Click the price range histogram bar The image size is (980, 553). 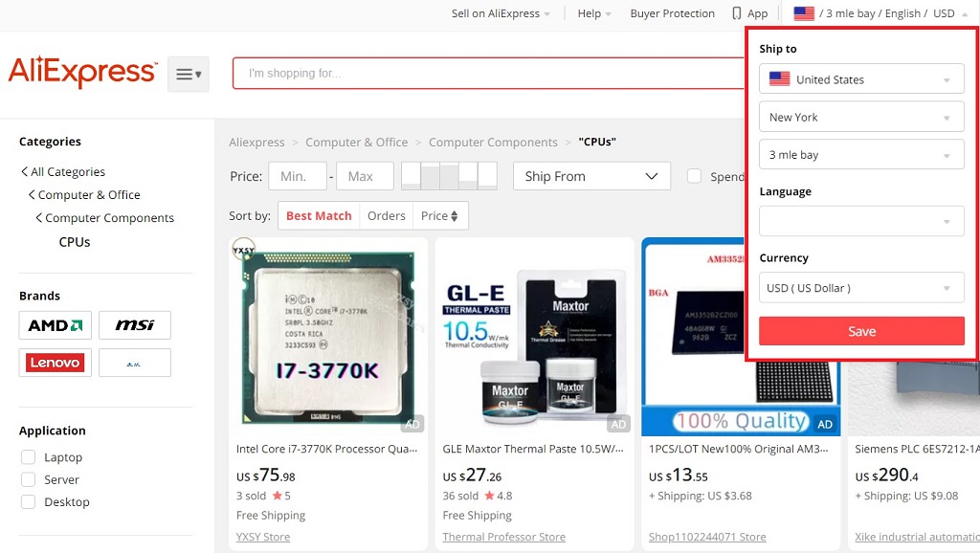click(x=449, y=176)
